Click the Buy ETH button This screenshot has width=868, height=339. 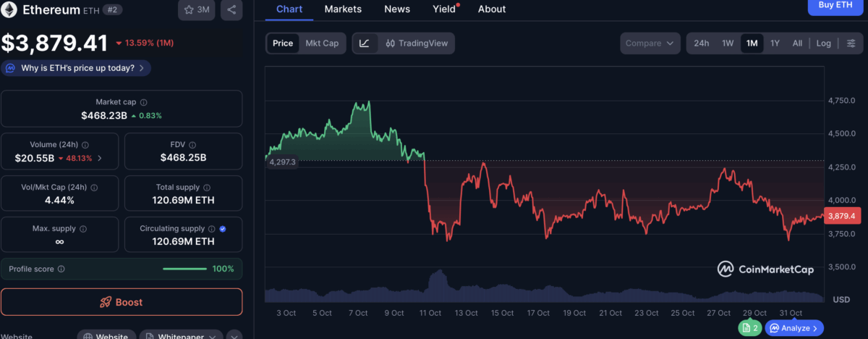(x=835, y=6)
